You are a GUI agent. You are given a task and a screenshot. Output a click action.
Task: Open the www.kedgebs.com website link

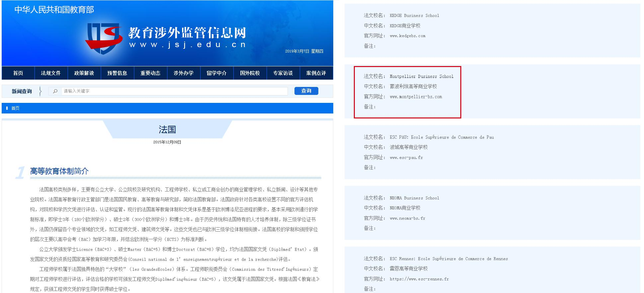[408, 36]
